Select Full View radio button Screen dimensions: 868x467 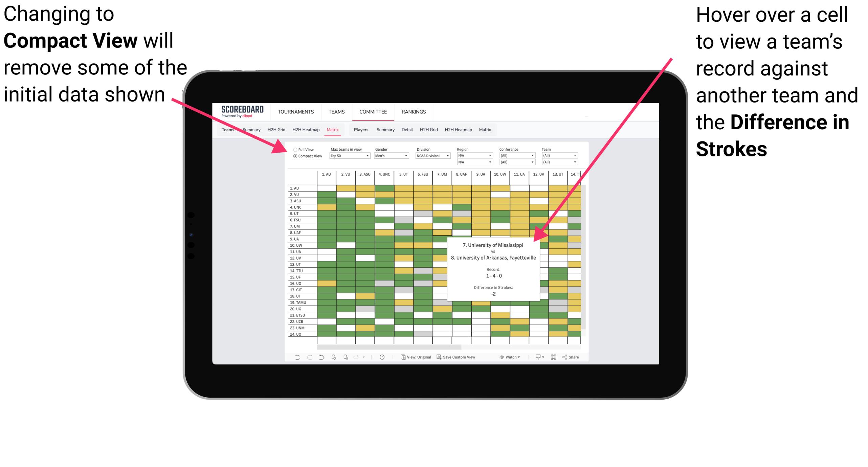click(x=294, y=150)
